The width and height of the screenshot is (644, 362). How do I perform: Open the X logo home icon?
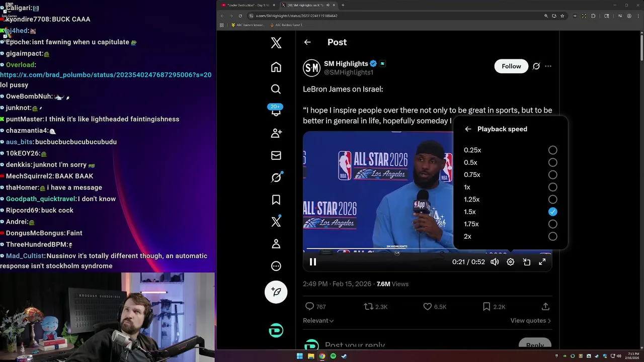tap(276, 43)
